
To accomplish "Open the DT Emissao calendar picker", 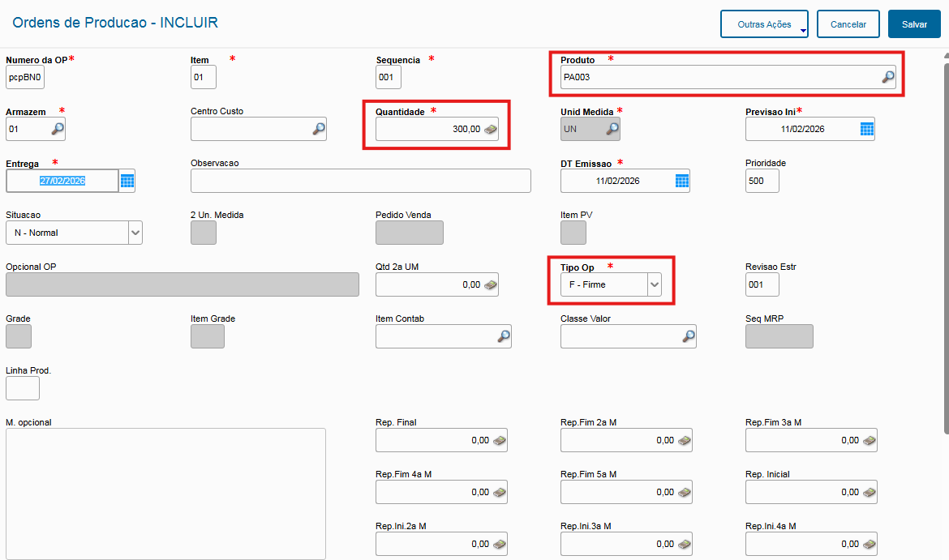I will (681, 181).
